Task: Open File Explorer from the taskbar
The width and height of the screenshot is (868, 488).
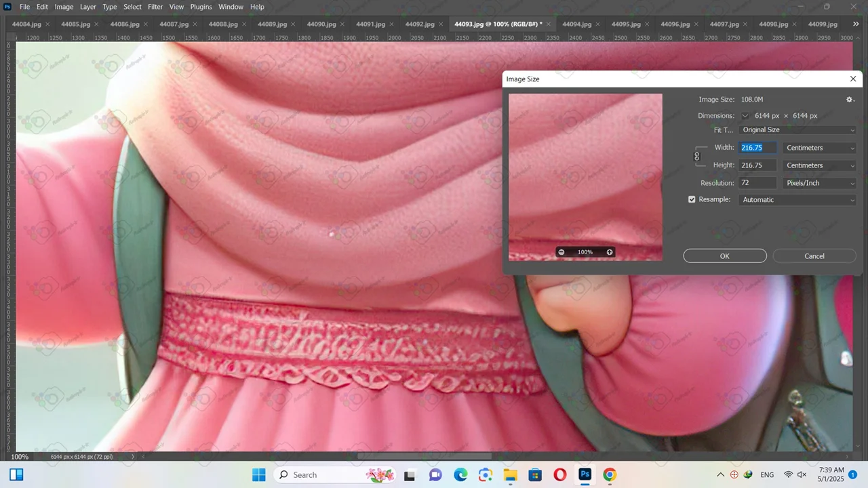Action: [510, 475]
